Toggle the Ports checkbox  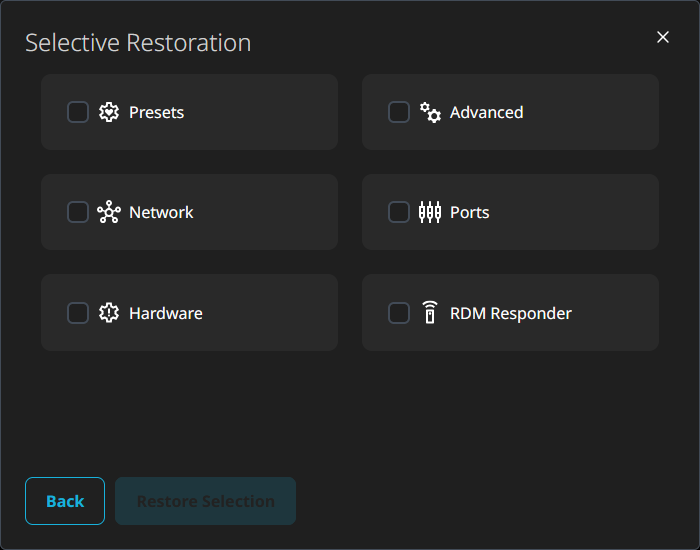pos(399,212)
